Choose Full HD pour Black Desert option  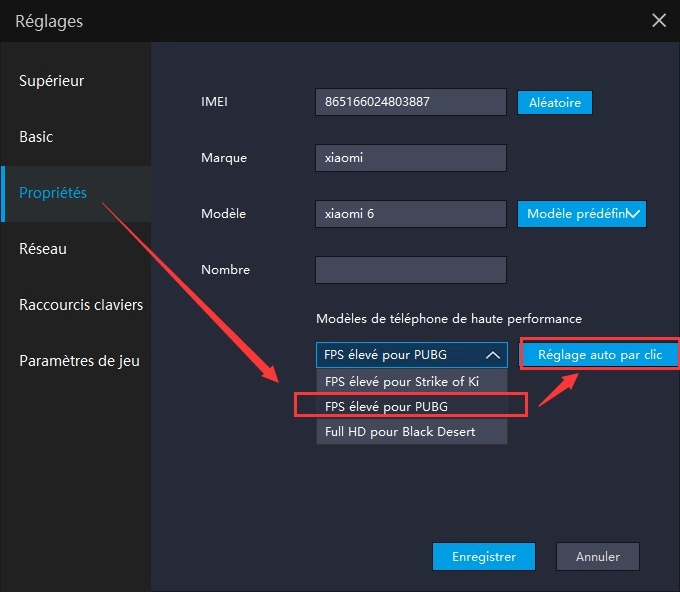pyautogui.click(x=412, y=432)
